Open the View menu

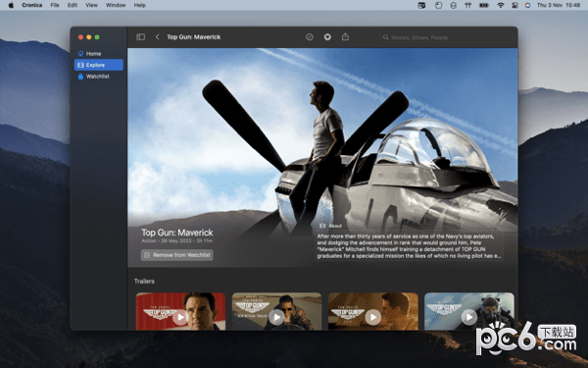(x=91, y=5)
